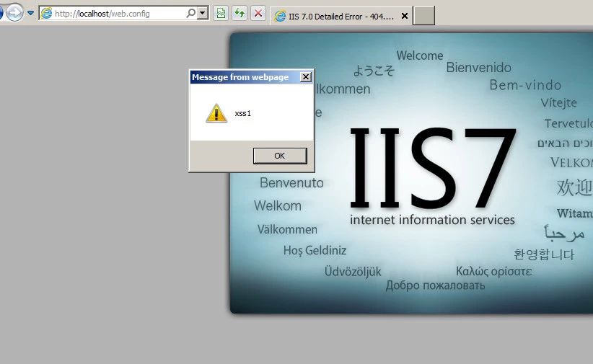Click the Welcome text on the IIS image
The image size is (593, 364).
click(420, 56)
